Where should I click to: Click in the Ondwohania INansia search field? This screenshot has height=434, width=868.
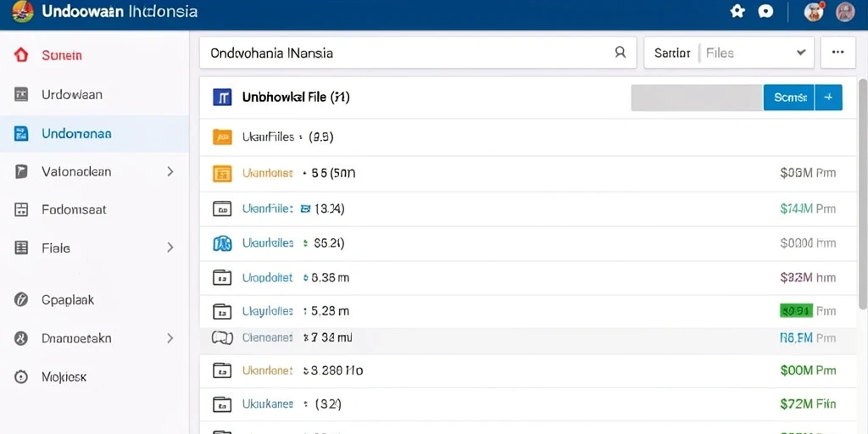[x=418, y=53]
